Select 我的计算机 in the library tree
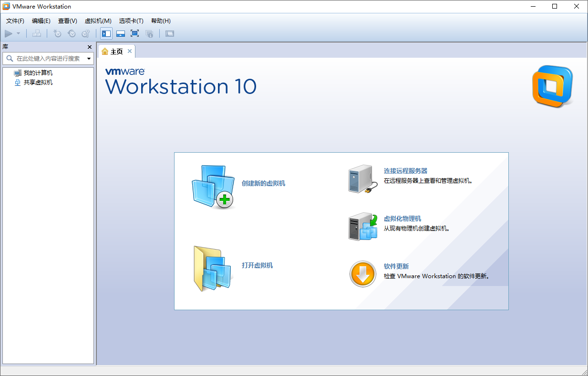 pos(38,73)
